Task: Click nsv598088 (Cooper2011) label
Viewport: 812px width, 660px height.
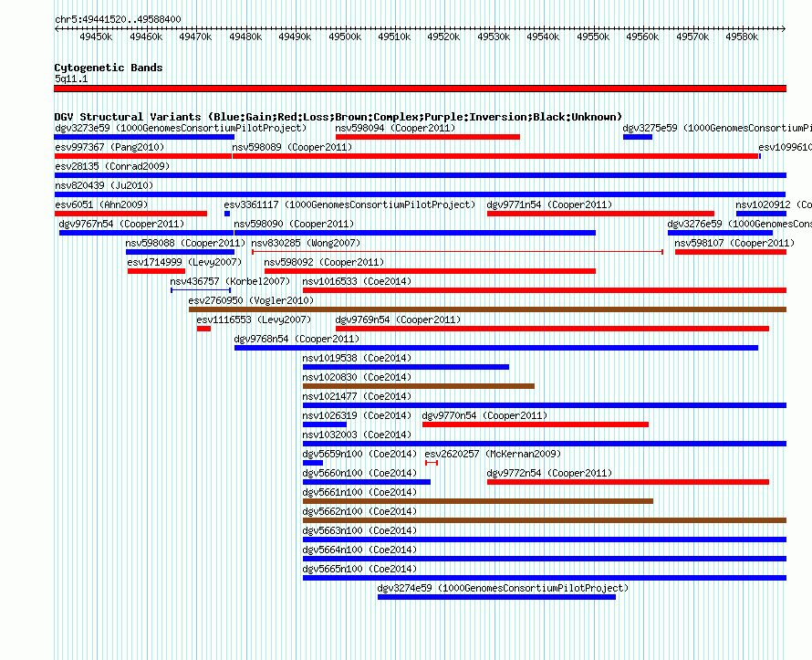Action: (185, 243)
